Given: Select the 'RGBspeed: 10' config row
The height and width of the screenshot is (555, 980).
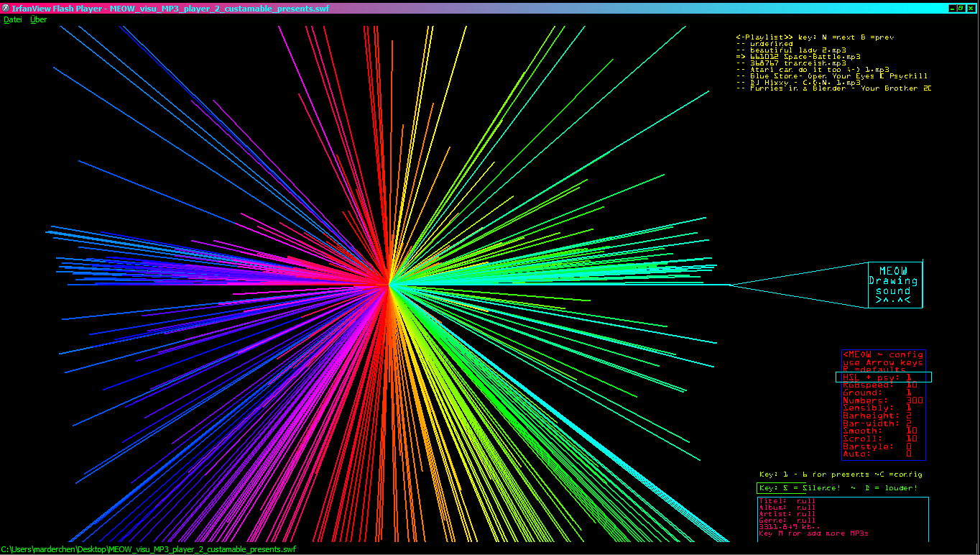Looking at the screenshot, I should [880, 385].
